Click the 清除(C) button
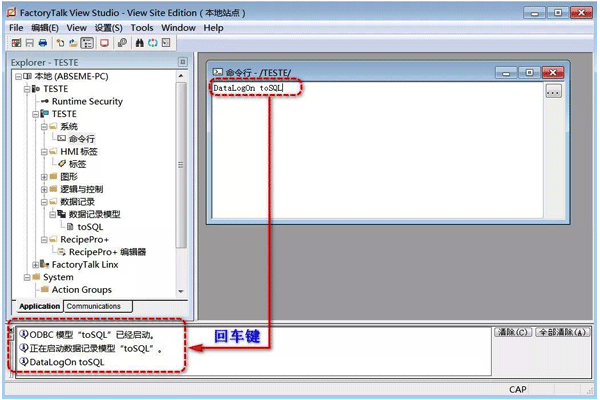Viewport: 600px width, 400px height. point(513,332)
